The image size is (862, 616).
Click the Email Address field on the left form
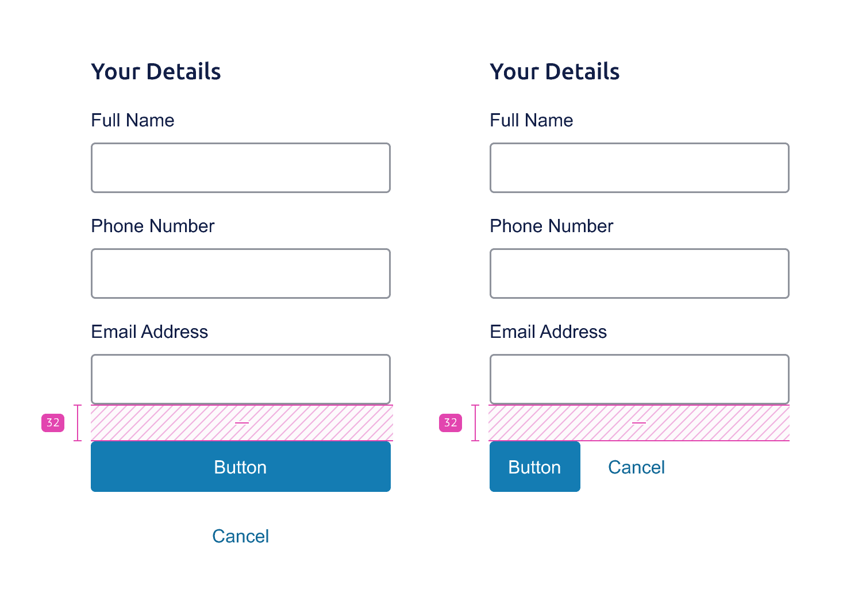(240, 379)
